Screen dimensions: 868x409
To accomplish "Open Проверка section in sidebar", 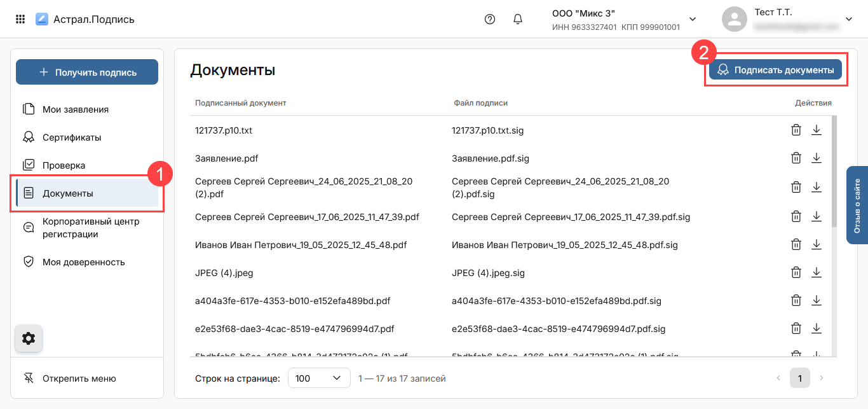I will tap(64, 165).
